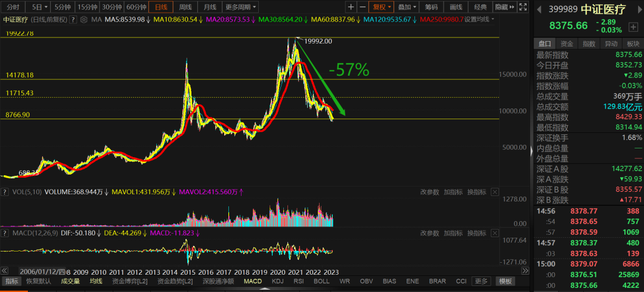Open the 更多 indicators menu
The image size is (644, 292).
tap(481, 281)
